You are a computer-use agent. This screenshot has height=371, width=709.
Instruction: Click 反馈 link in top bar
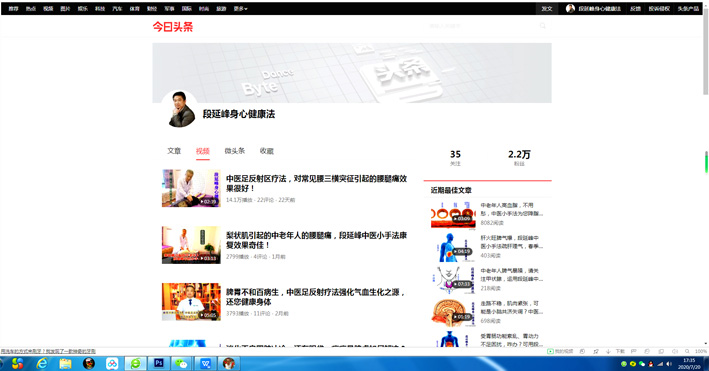click(x=635, y=9)
